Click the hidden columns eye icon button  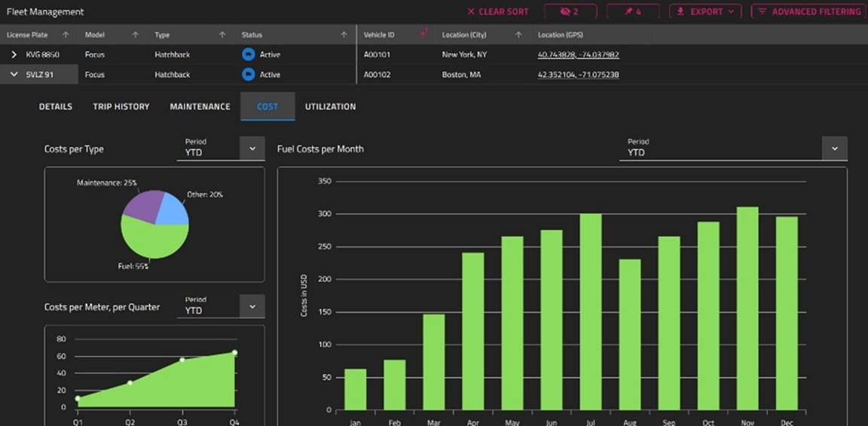tap(570, 12)
